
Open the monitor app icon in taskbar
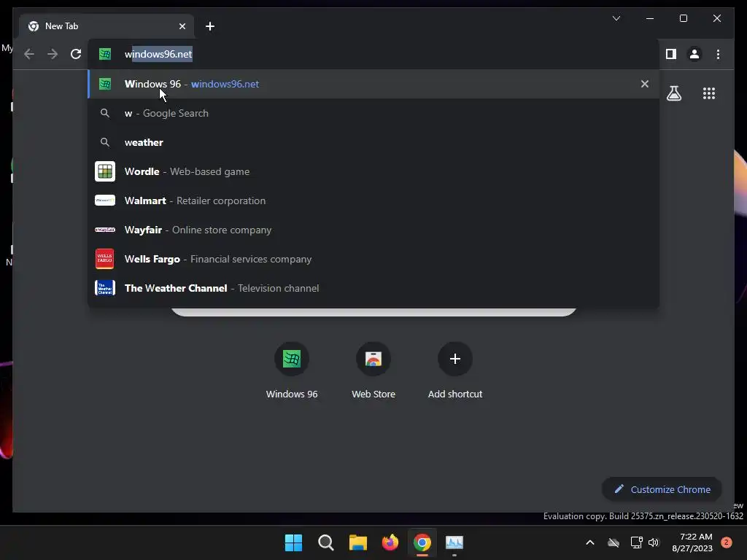tap(454, 542)
